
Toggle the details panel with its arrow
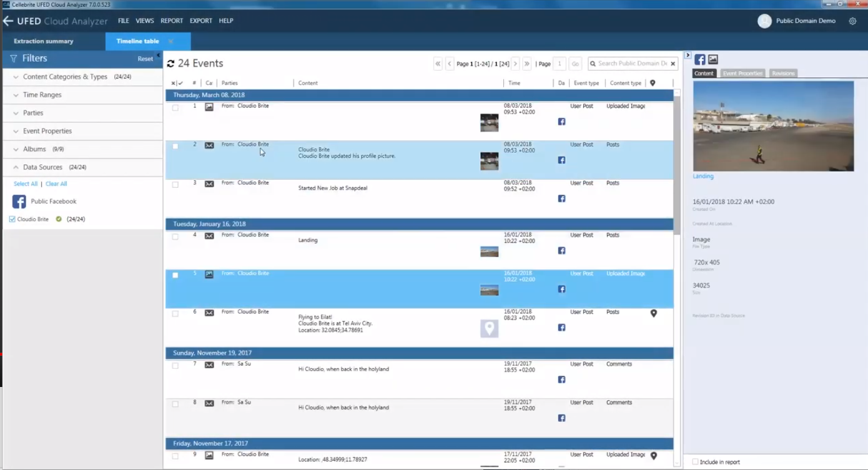point(688,56)
